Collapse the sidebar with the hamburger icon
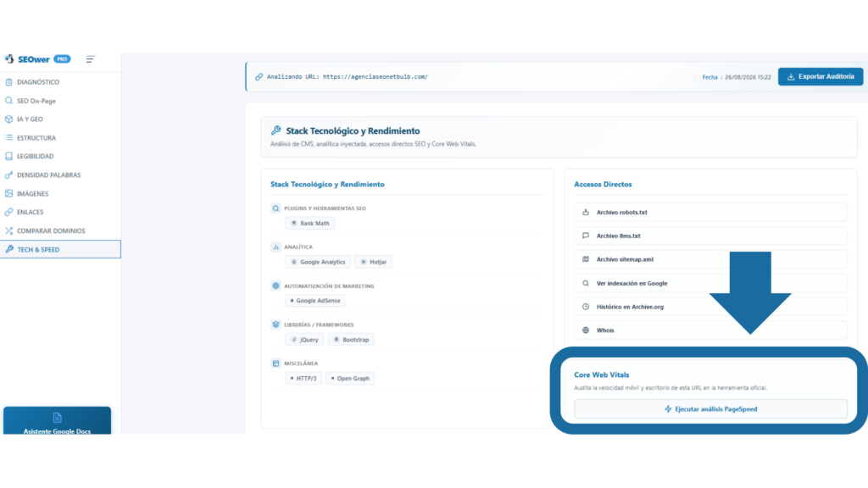This screenshot has height=488, width=868. point(90,58)
